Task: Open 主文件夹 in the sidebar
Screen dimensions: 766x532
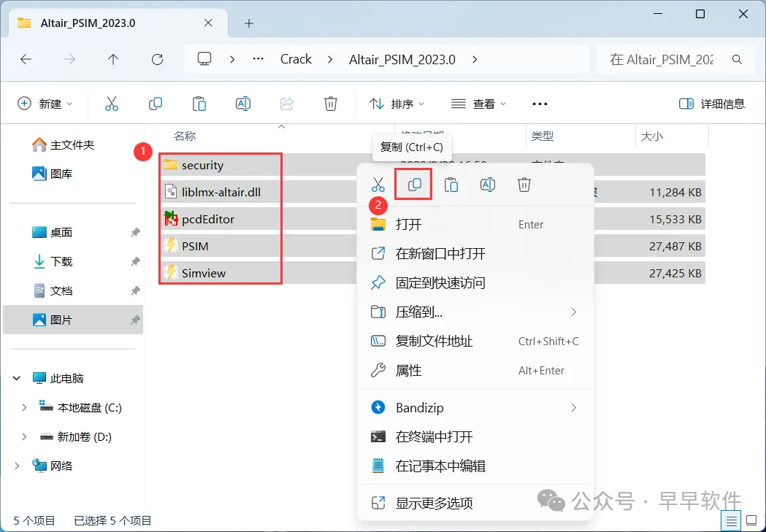Action: coord(63,145)
